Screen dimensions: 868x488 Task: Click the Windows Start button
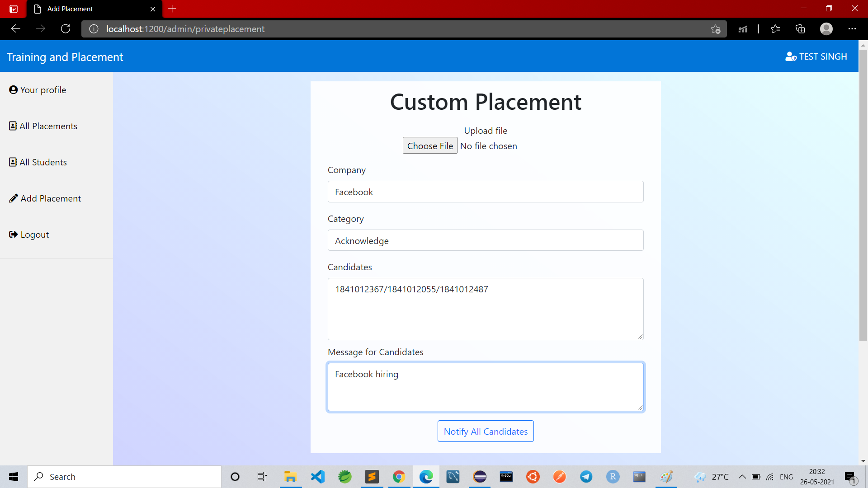tap(13, 477)
